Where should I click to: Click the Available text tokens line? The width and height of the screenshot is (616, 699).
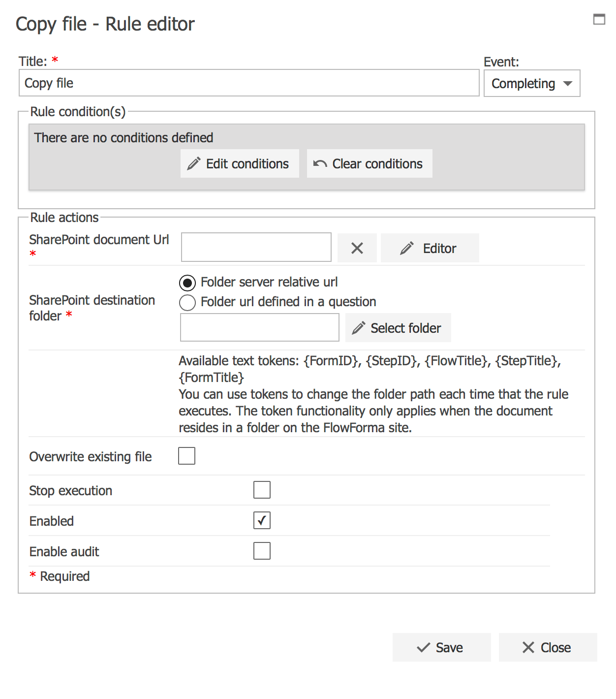[370, 369]
